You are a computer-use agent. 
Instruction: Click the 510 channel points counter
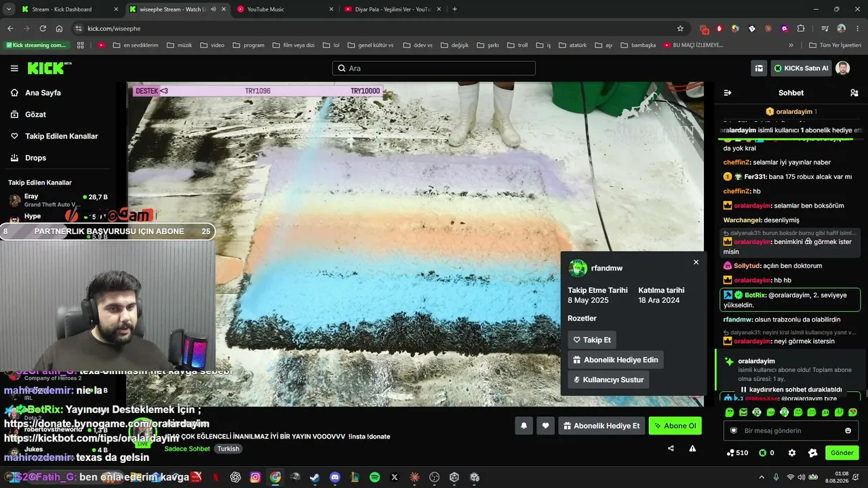point(737,453)
